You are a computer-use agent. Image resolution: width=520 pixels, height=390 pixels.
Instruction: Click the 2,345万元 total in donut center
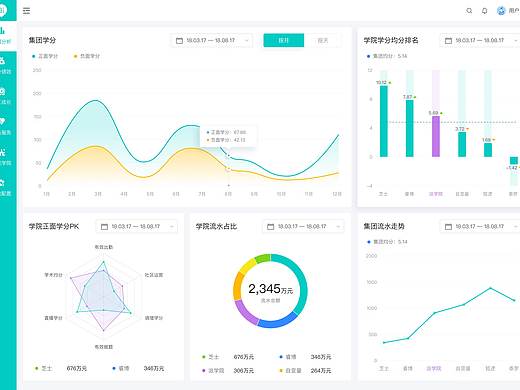point(270,289)
